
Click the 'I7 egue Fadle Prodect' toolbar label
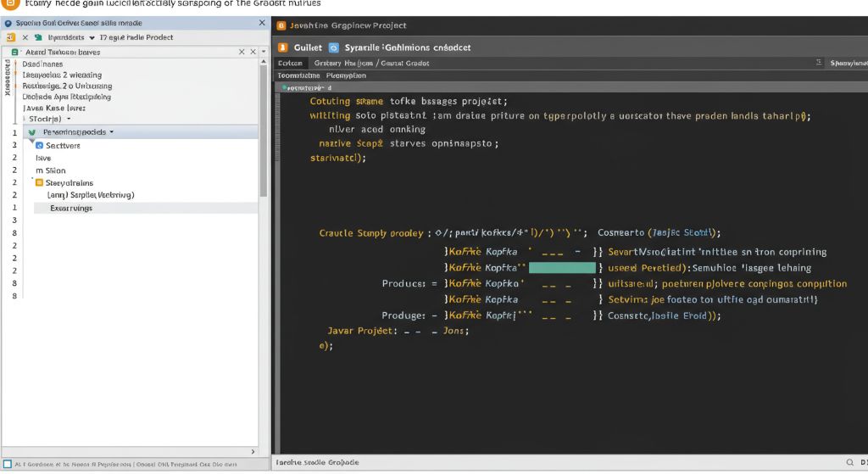pyautogui.click(x=136, y=37)
